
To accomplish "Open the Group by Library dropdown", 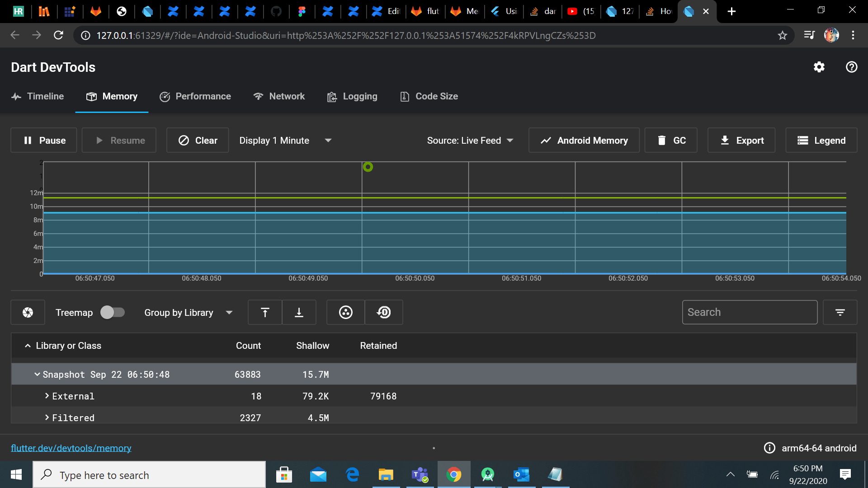I will 189,312.
